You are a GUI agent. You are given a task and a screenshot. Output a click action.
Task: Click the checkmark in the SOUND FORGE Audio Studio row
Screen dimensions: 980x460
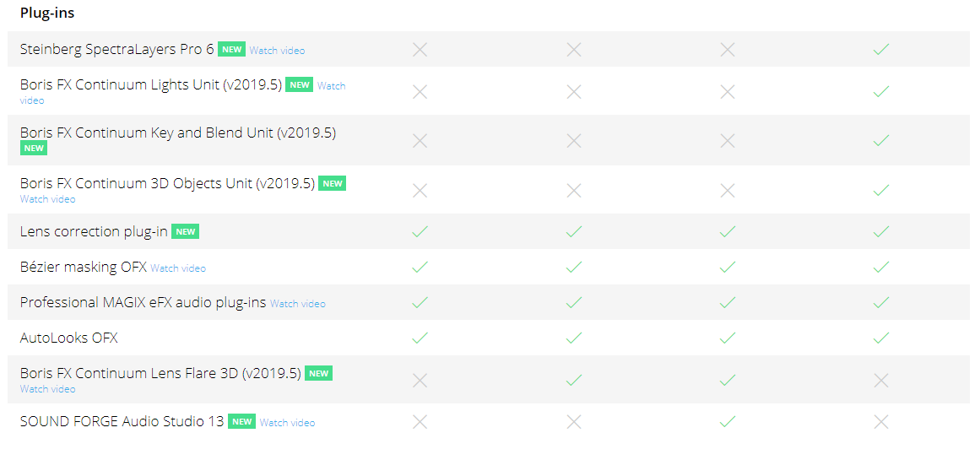(x=728, y=421)
